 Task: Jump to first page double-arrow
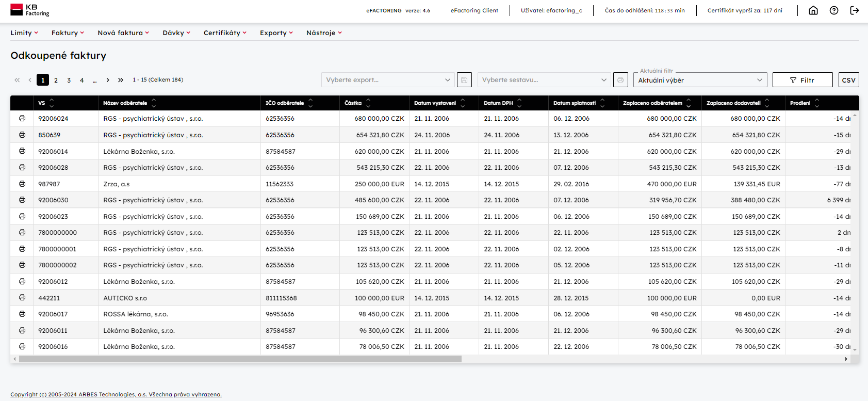(x=17, y=80)
